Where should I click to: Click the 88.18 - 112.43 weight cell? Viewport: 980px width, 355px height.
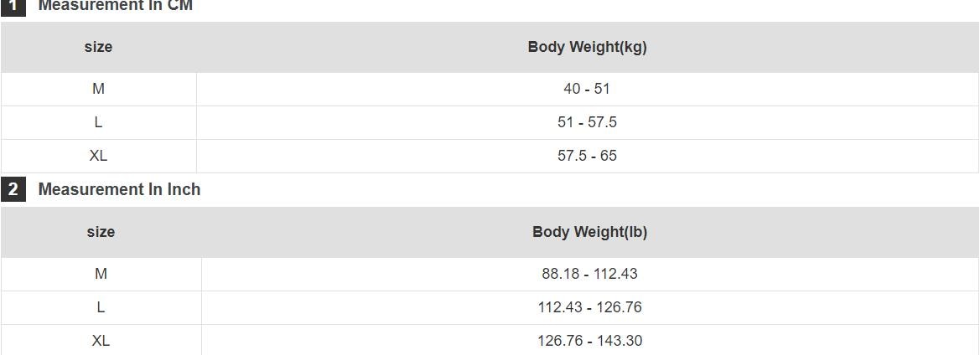point(589,274)
